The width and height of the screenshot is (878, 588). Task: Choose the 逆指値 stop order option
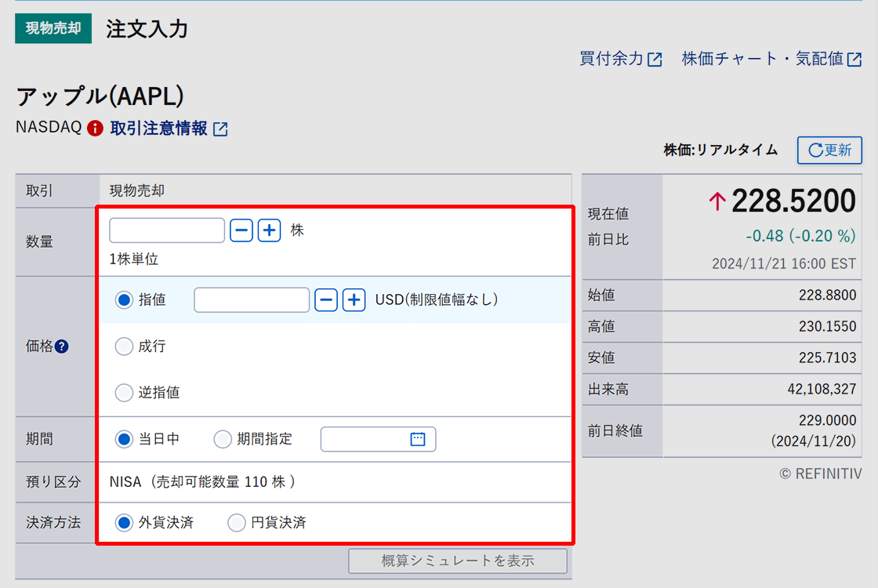pos(124,393)
